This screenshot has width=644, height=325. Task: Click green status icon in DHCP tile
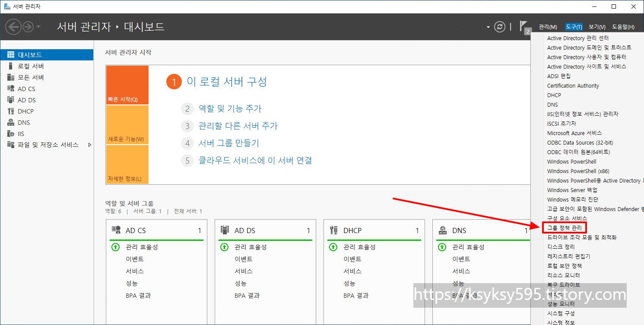tap(333, 247)
